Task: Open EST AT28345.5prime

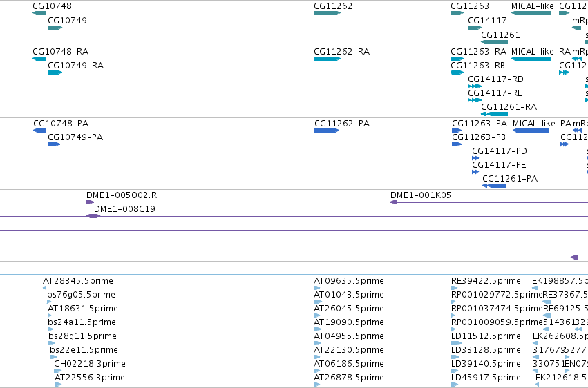Action: click(x=45, y=288)
